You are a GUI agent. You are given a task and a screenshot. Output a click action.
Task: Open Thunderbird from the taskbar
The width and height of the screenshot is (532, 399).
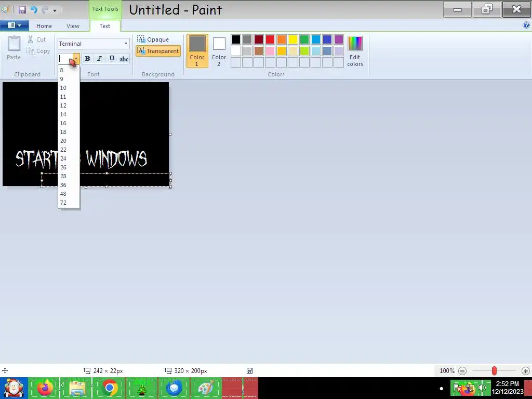174,388
